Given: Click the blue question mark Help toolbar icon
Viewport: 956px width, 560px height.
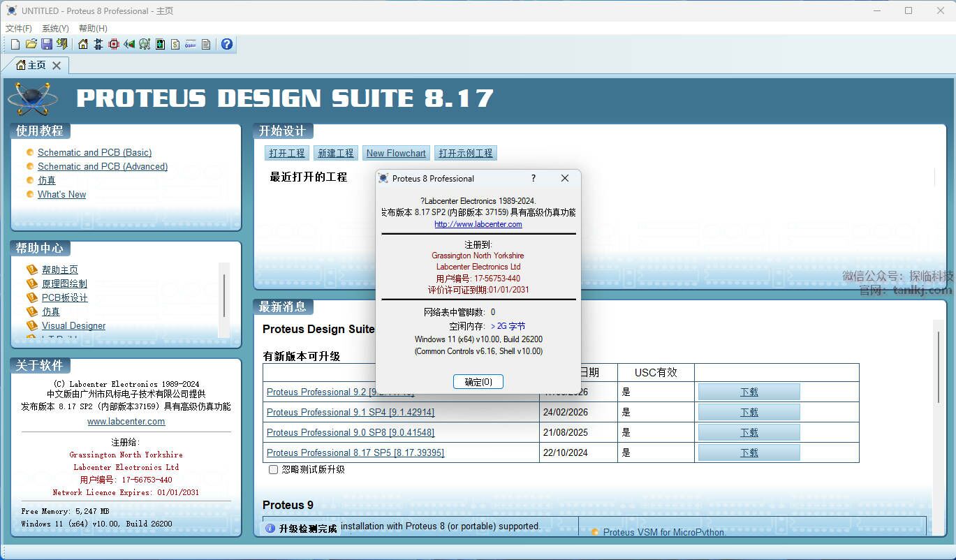Looking at the screenshot, I should tap(227, 44).
